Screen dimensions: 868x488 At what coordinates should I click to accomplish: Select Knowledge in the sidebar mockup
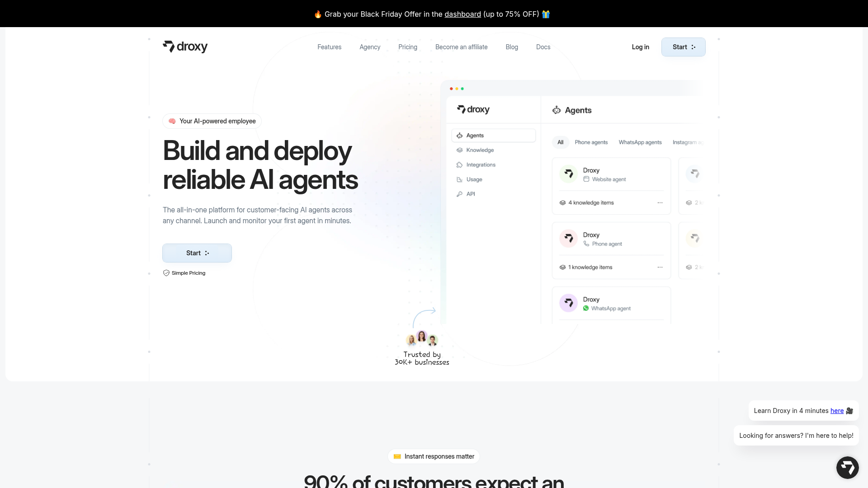(x=480, y=150)
